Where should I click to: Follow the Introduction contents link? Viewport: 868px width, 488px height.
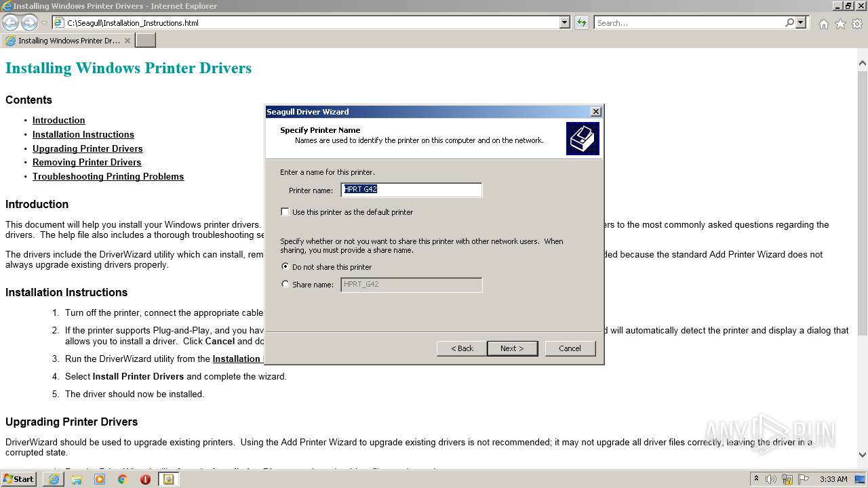[x=59, y=120]
